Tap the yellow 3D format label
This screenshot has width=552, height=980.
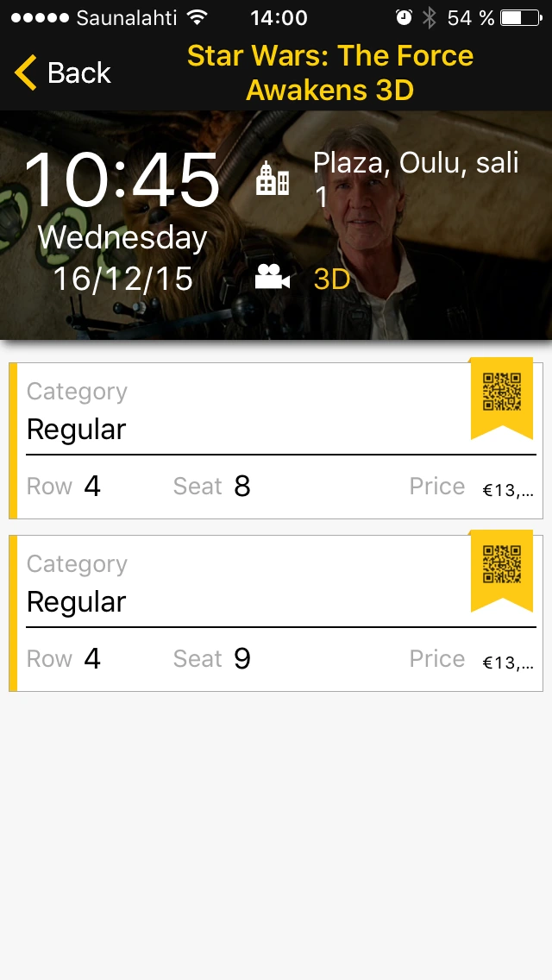[332, 279]
